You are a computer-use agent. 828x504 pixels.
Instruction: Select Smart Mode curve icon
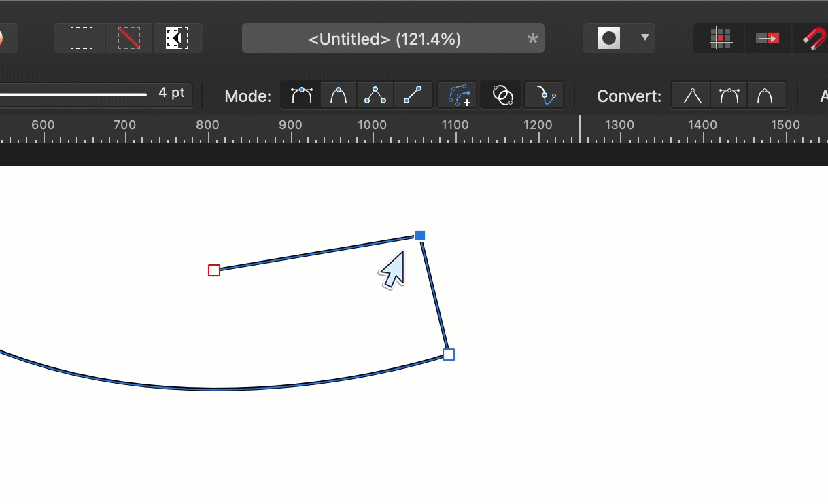tap(339, 96)
